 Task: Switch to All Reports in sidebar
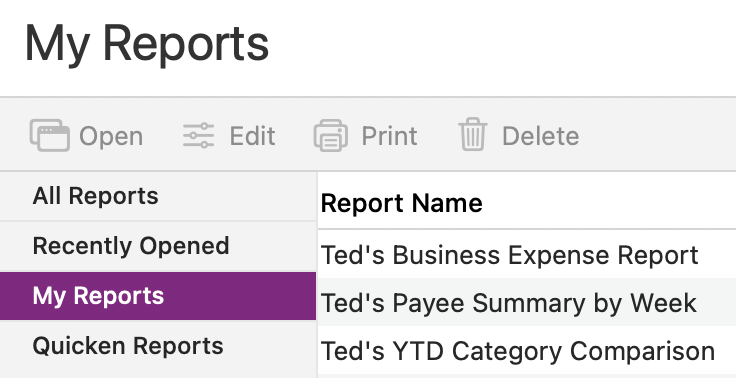pos(158,196)
